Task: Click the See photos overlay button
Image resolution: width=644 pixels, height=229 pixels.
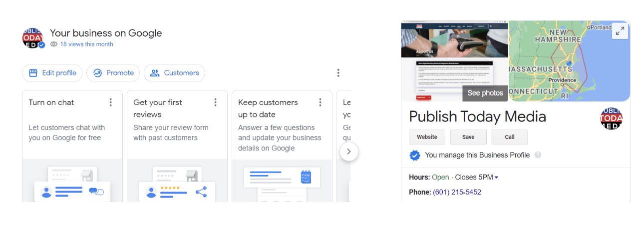Action: (485, 93)
